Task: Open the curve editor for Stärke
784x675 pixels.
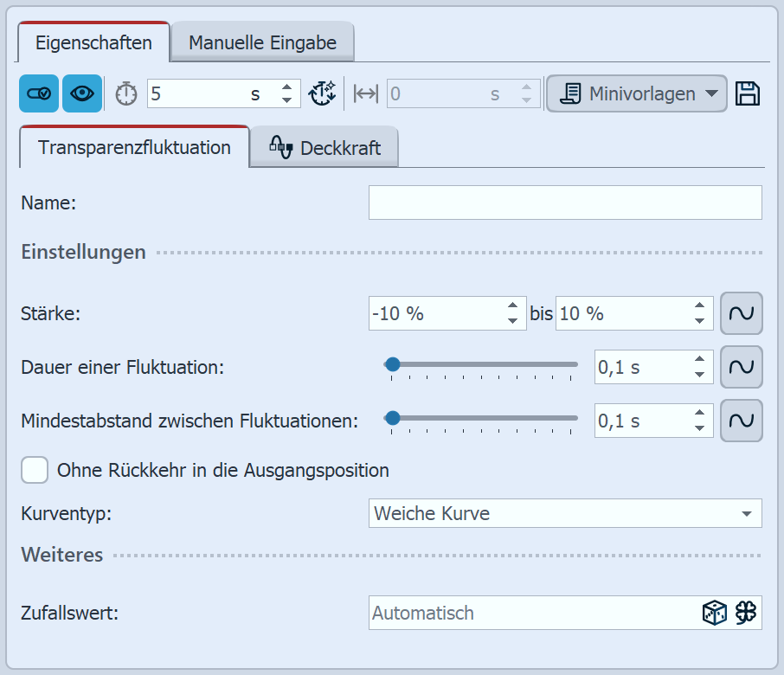Action: click(742, 313)
